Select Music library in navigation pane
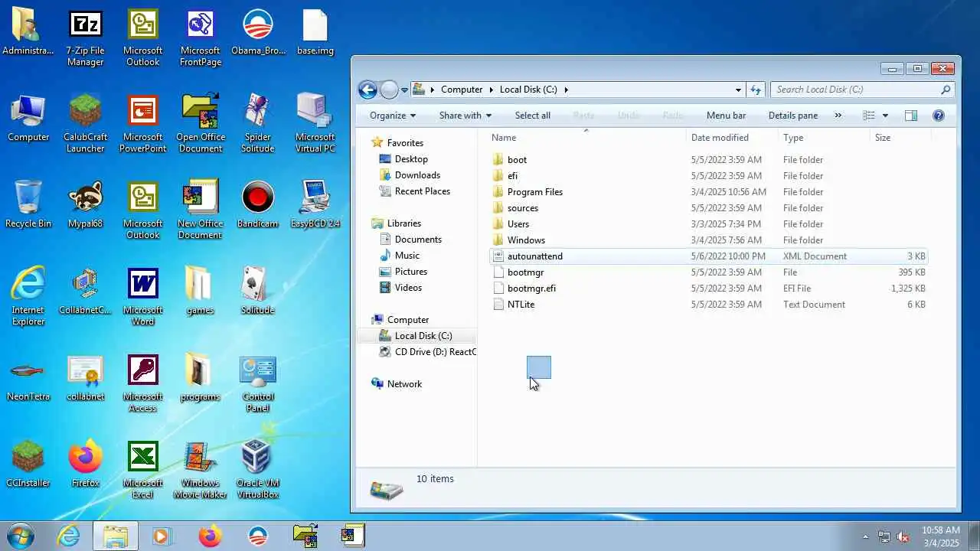Viewport: 980px width, 551px height. tap(407, 256)
